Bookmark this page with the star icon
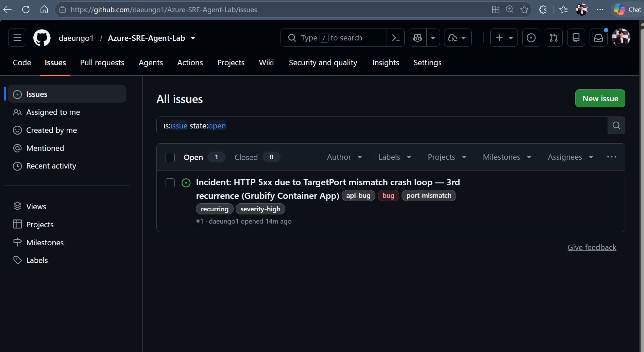644x352 pixels. [524, 10]
